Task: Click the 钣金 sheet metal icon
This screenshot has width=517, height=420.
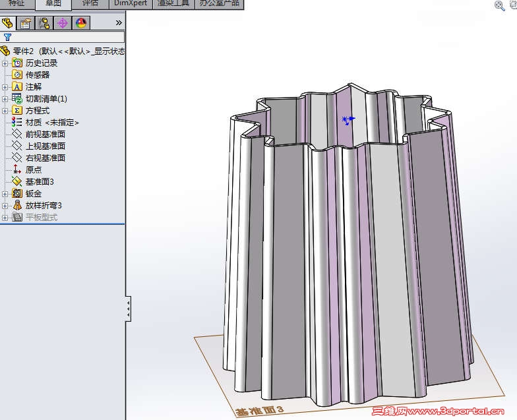Action: click(x=17, y=194)
